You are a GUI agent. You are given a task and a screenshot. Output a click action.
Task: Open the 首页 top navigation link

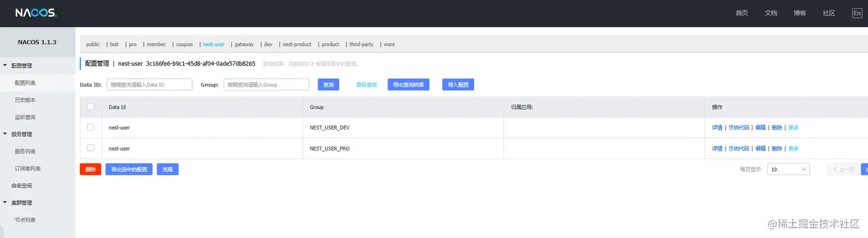[x=742, y=13]
